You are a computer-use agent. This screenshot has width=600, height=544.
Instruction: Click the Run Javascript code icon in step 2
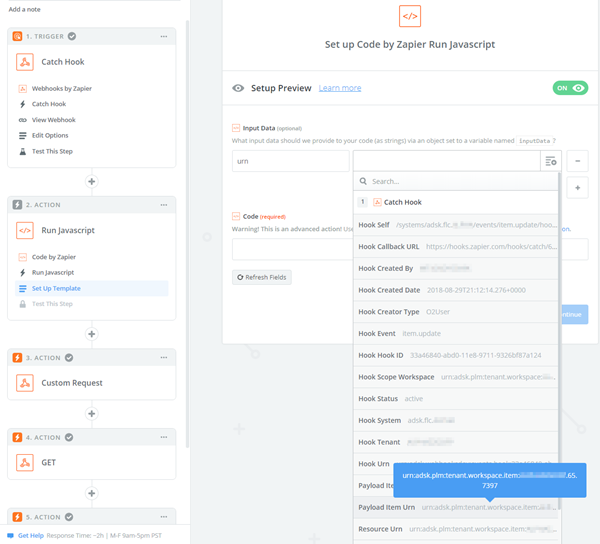(25, 230)
